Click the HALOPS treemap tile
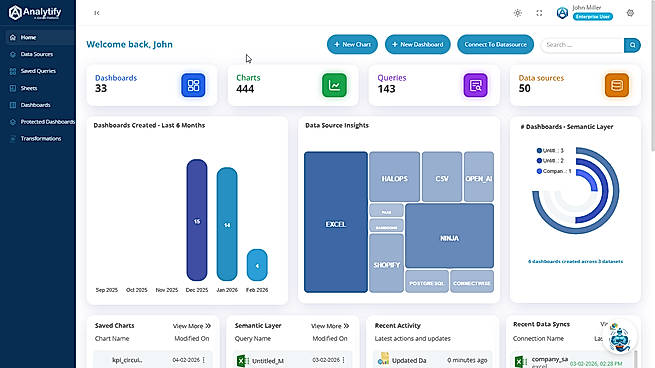Screen dimensions: 655x368 pyautogui.click(x=394, y=177)
